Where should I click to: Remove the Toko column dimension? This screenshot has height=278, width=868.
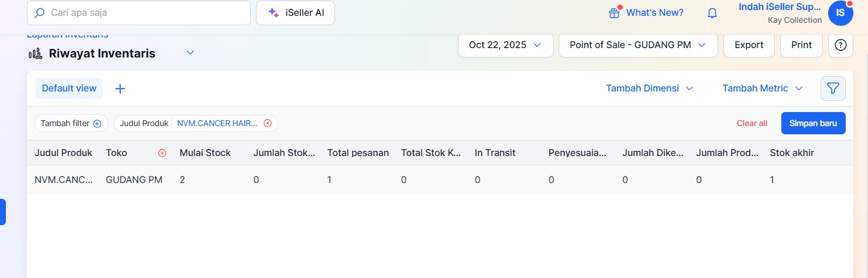162,153
